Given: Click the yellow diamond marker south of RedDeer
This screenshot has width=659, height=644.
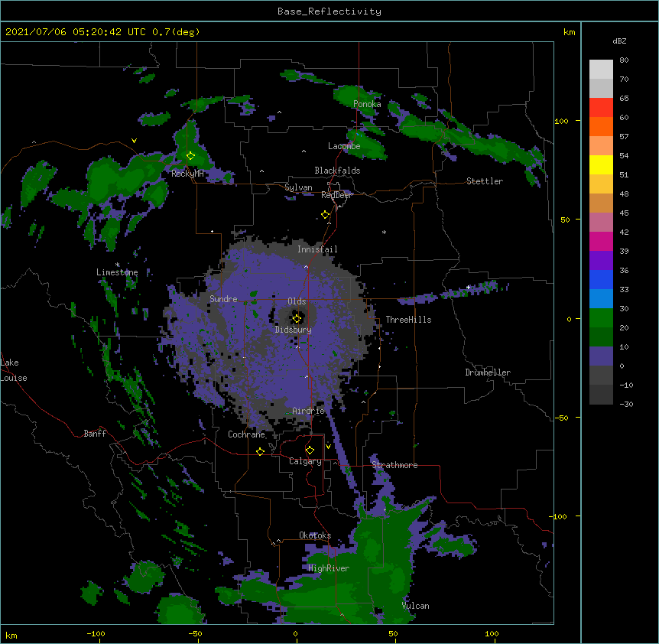Looking at the screenshot, I should coord(325,215).
